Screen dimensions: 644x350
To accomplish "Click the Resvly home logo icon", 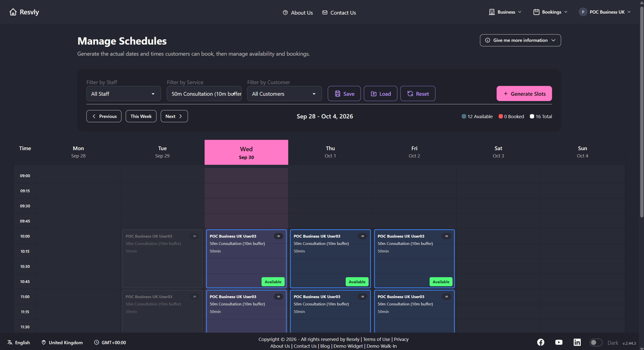I will 13,12.
